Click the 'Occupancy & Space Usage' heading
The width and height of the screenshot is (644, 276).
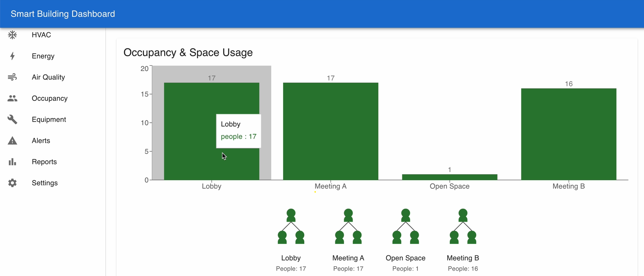tap(188, 52)
